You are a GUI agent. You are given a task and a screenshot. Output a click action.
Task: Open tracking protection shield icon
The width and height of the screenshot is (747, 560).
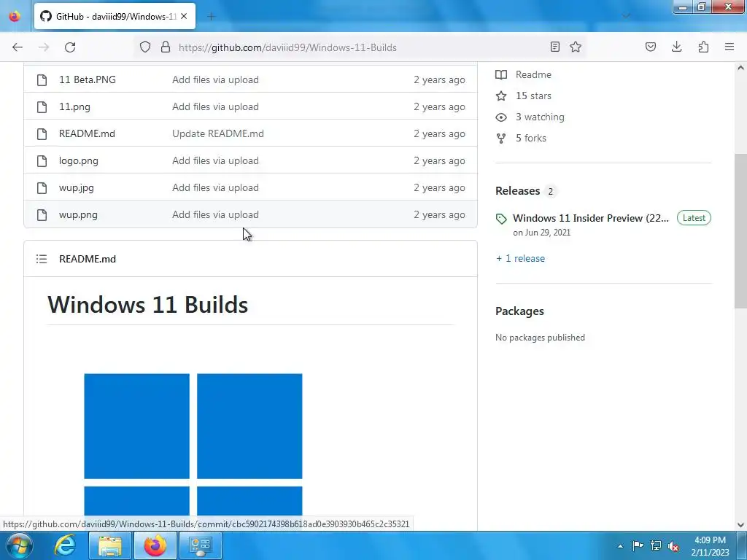(145, 47)
